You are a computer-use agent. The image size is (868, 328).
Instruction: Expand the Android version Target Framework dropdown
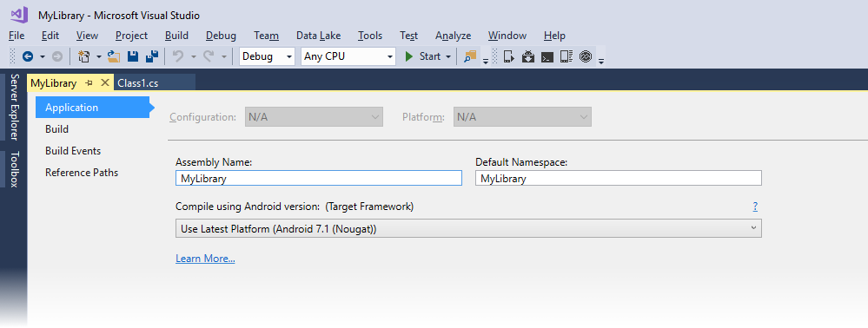click(x=468, y=228)
